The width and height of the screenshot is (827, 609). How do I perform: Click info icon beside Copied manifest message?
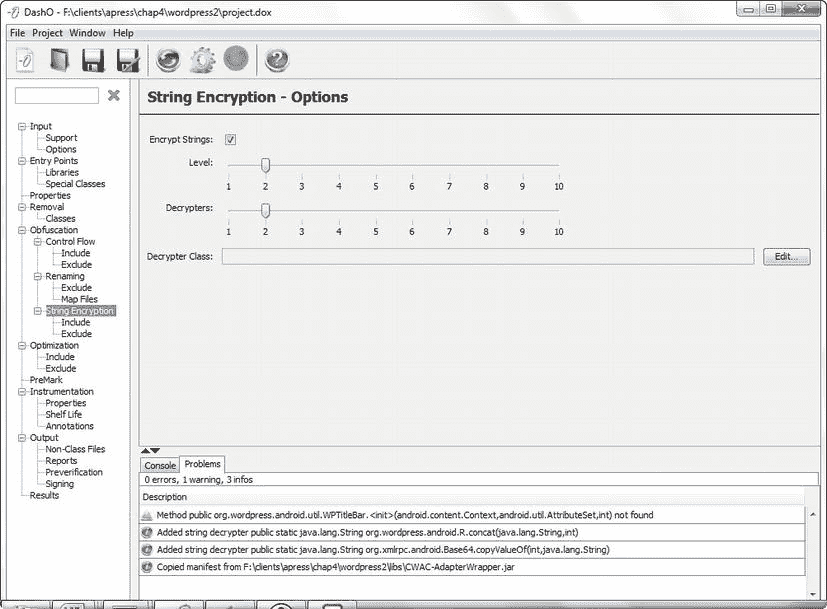point(147,567)
